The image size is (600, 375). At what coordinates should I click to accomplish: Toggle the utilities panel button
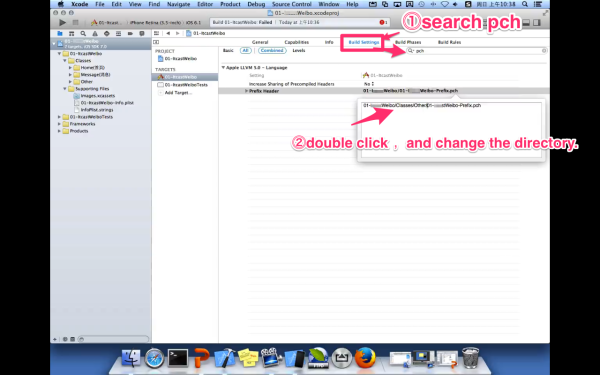coord(537,23)
